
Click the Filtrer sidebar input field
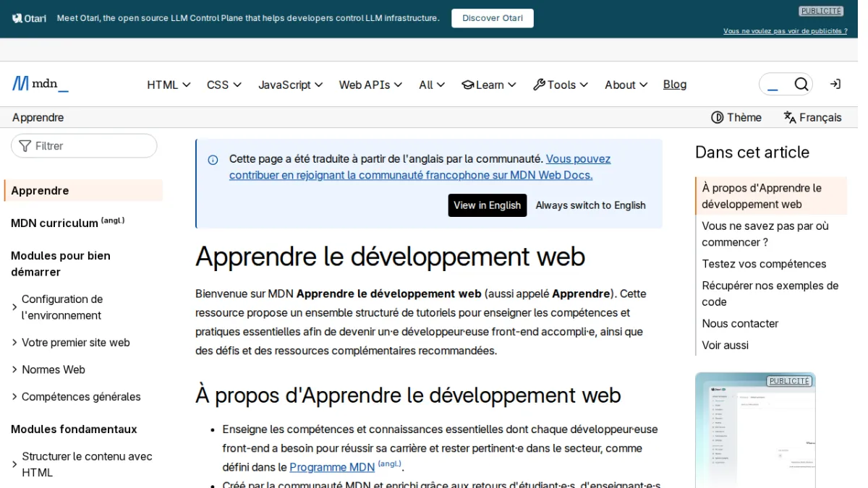tap(84, 146)
